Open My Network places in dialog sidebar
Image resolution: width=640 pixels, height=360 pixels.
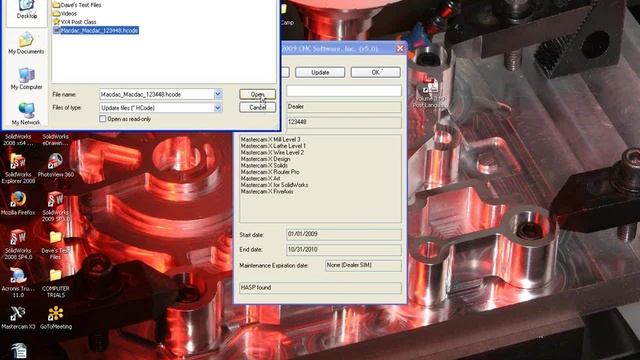coord(26,114)
